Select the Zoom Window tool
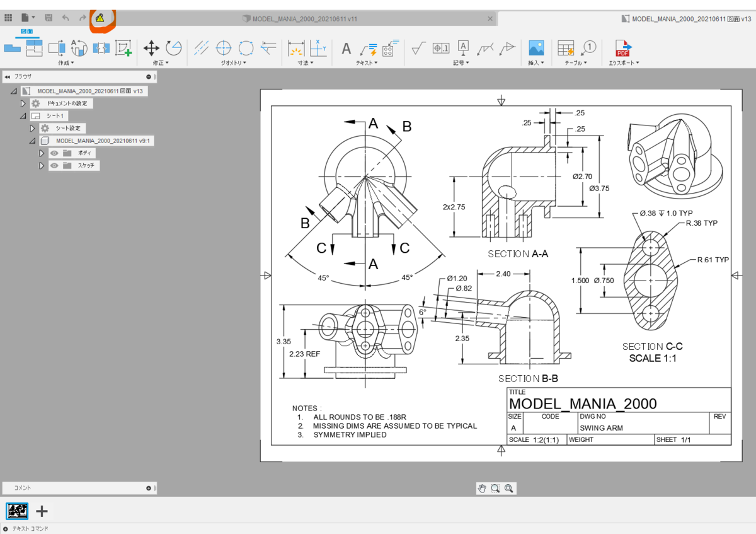The height and width of the screenshot is (534, 756). tap(496, 488)
